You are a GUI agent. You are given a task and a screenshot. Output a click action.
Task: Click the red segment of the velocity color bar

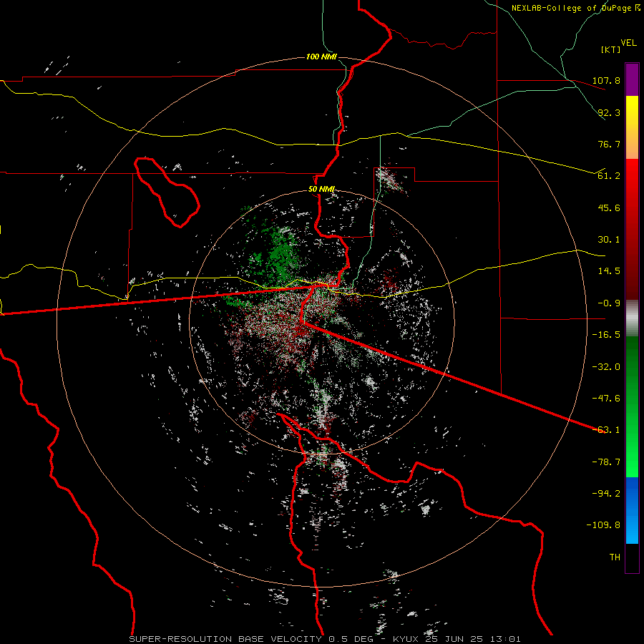[632, 229]
